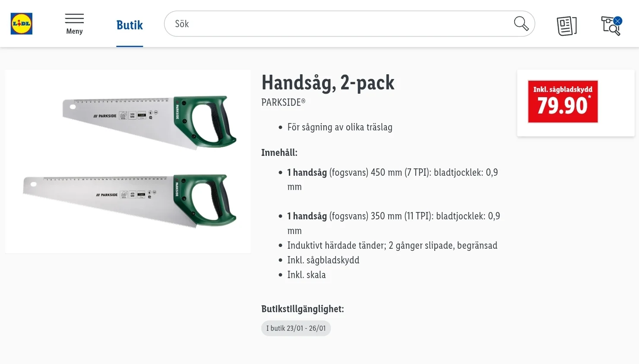Click the Meny label
This screenshot has height=364, width=639.
pos(74,31)
